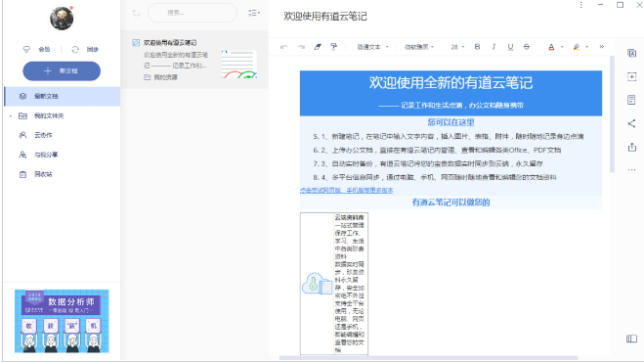Toggle the side panel layout icon at bottom right
Viewport: 644px width, 362px height.
pyautogui.click(x=631, y=339)
